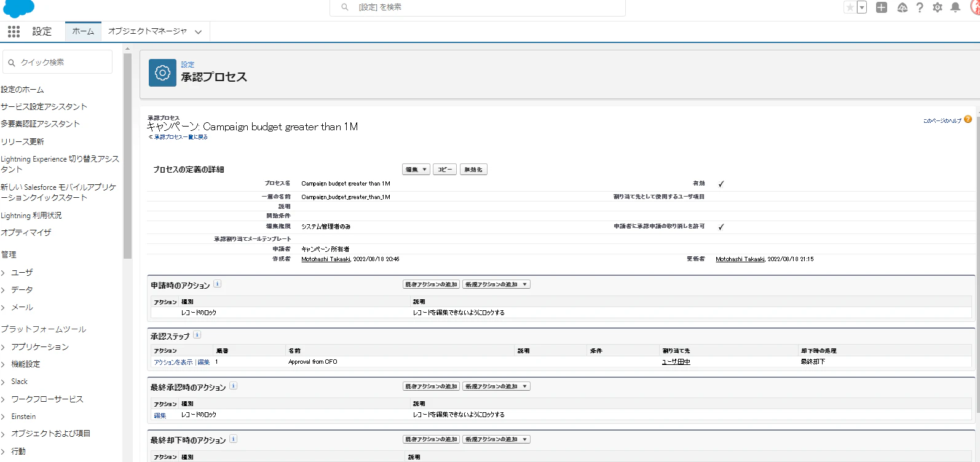Open 作成者 Motohashi Takaaki link
Screen dimensions: 980x462
[x=326, y=259]
